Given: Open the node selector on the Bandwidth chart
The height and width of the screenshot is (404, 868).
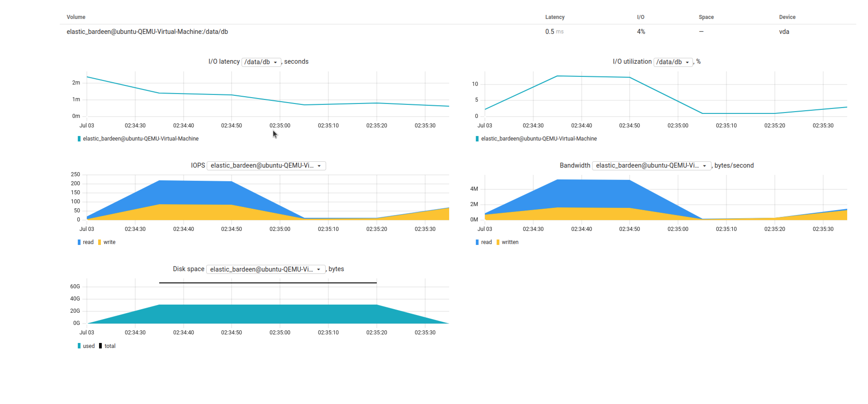Looking at the screenshot, I should (x=652, y=166).
